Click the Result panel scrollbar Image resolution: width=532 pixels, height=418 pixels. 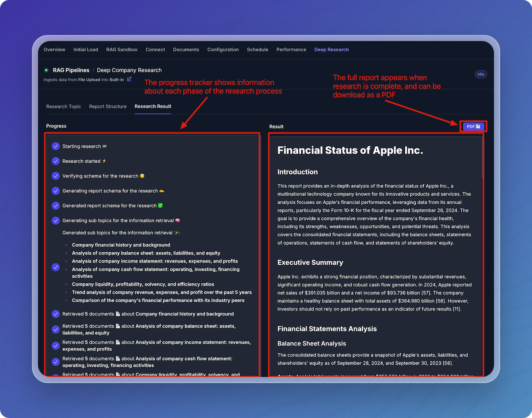tap(483, 158)
